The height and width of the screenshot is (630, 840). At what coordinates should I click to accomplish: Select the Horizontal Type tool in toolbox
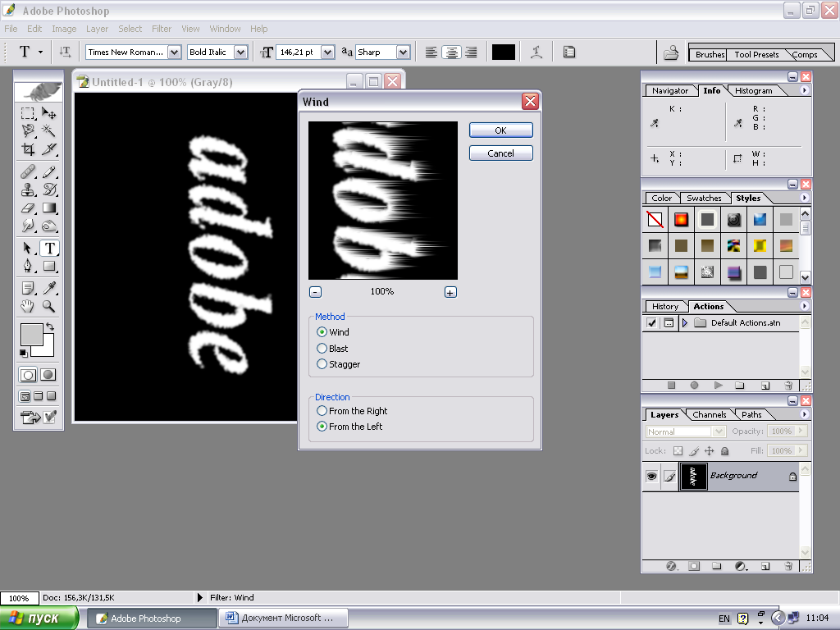point(49,248)
